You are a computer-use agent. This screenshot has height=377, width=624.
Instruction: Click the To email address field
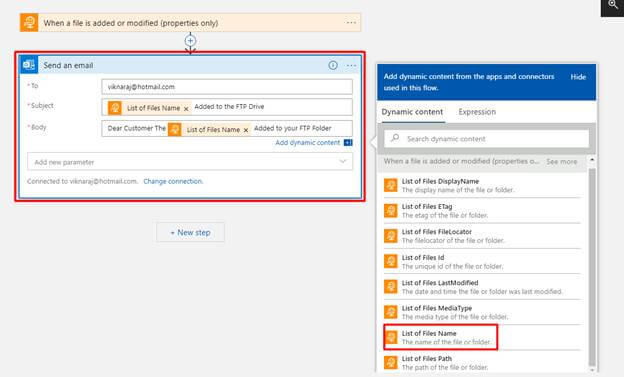(227, 87)
